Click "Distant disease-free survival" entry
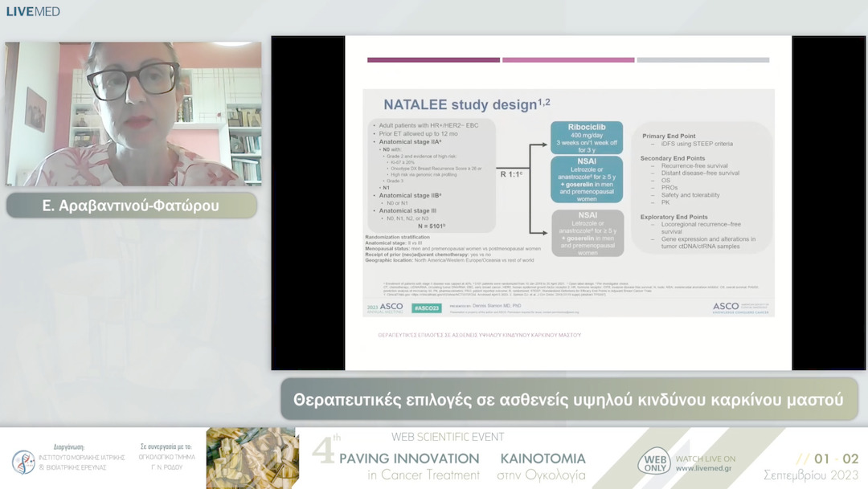The image size is (868, 489). click(x=700, y=173)
